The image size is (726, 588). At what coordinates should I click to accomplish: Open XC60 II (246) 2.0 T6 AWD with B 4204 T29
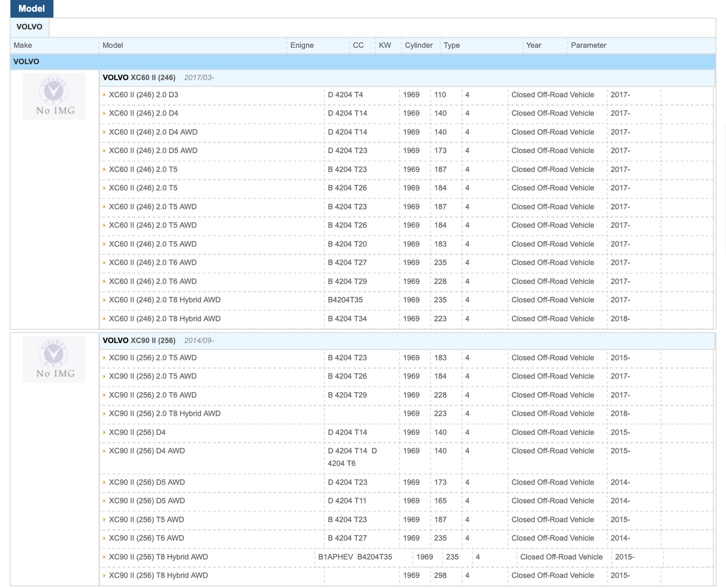406,281
